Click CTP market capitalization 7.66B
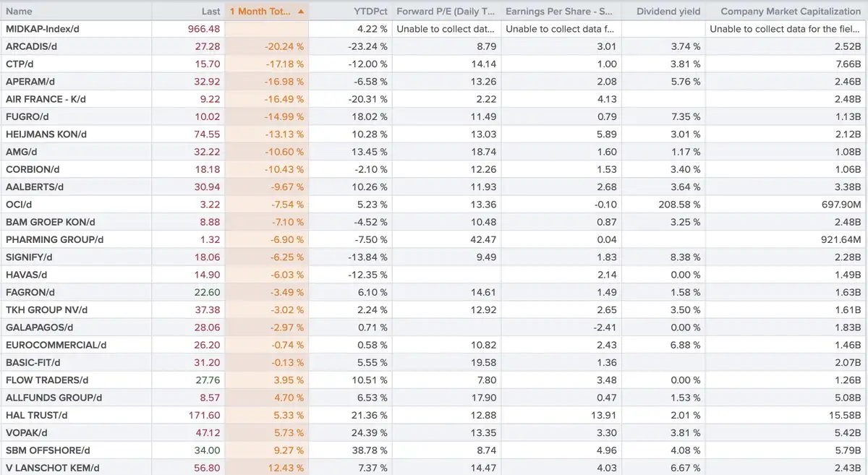868x475 pixels. point(846,64)
